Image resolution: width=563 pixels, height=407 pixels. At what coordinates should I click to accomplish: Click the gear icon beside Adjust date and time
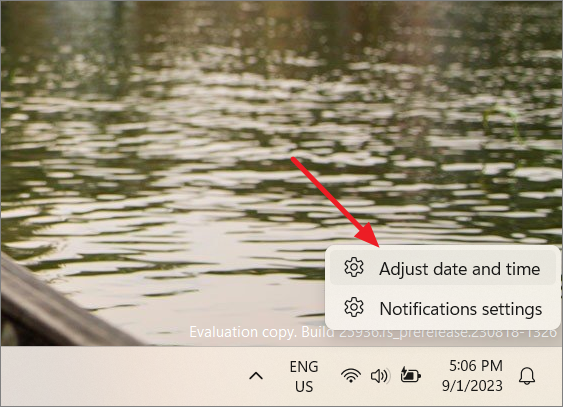pyautogui.click(x=354, y=267)
